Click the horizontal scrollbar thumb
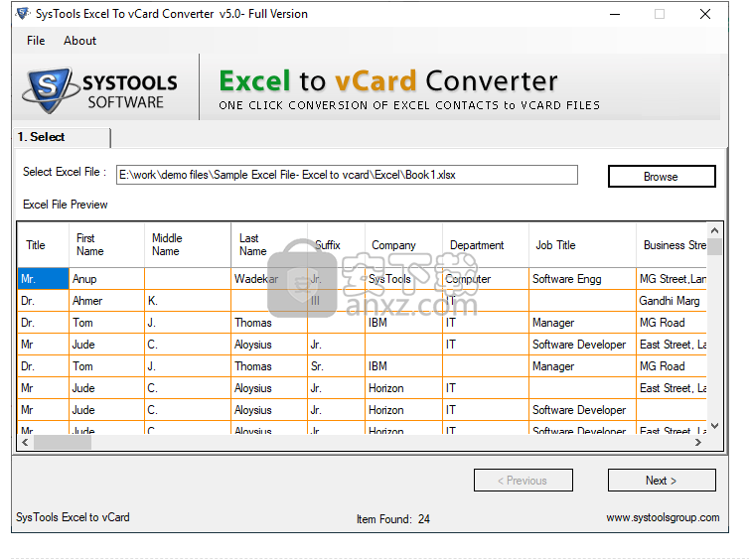The image size is (749, 560). [63, 443]
